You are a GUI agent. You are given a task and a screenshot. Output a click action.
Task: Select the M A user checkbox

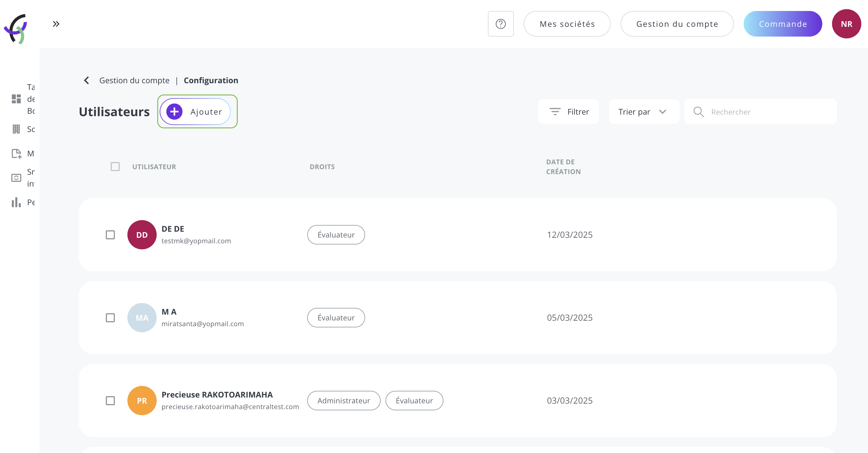coord(110,318)
